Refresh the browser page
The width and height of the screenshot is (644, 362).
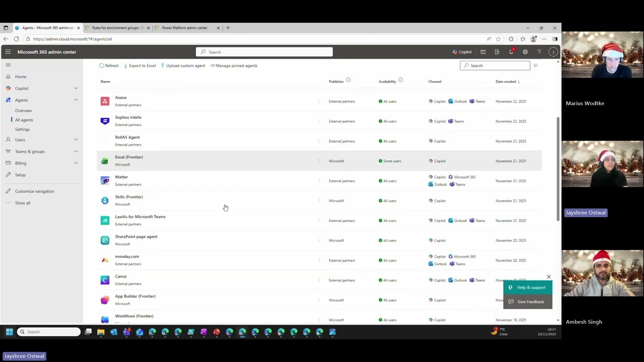pos(17,39)
